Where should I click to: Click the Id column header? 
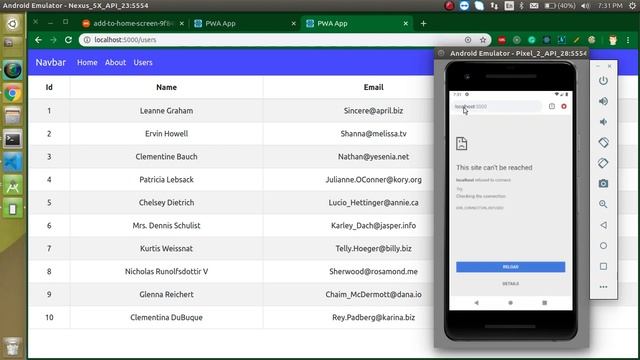click(x=49, y=87)
